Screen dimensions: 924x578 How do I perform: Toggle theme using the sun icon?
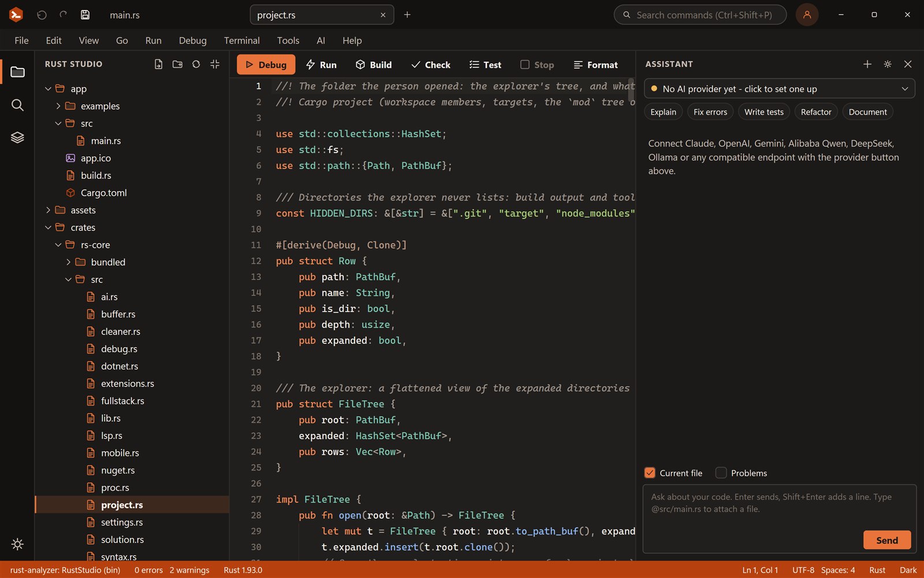click(x=17, y=544)
